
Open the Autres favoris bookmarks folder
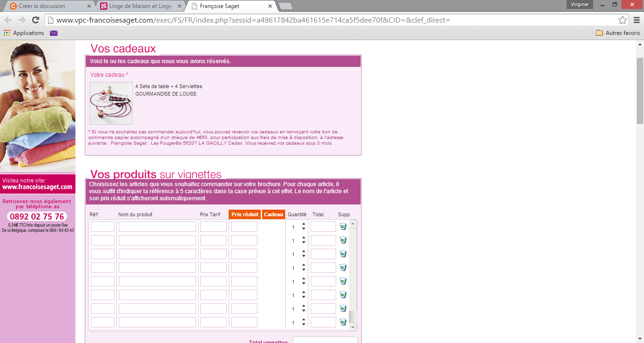tap(618, 33)
